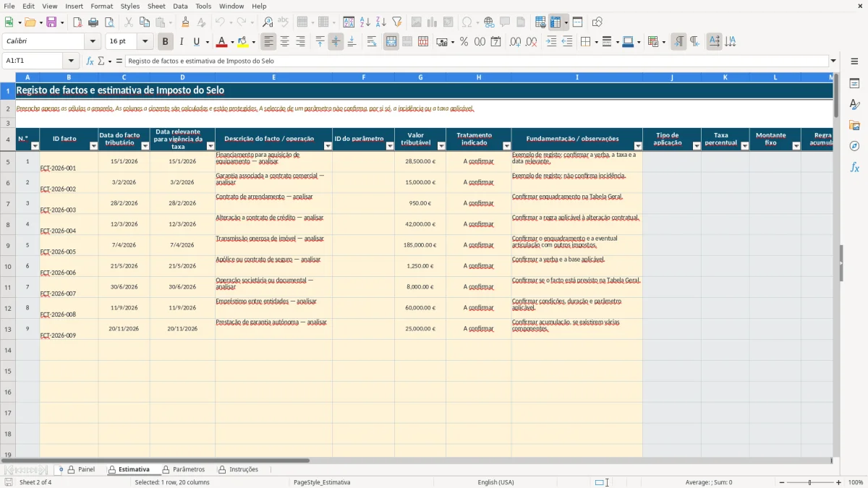
Task: Open Define Print Area icon
Action: click(x=540, y=22)
